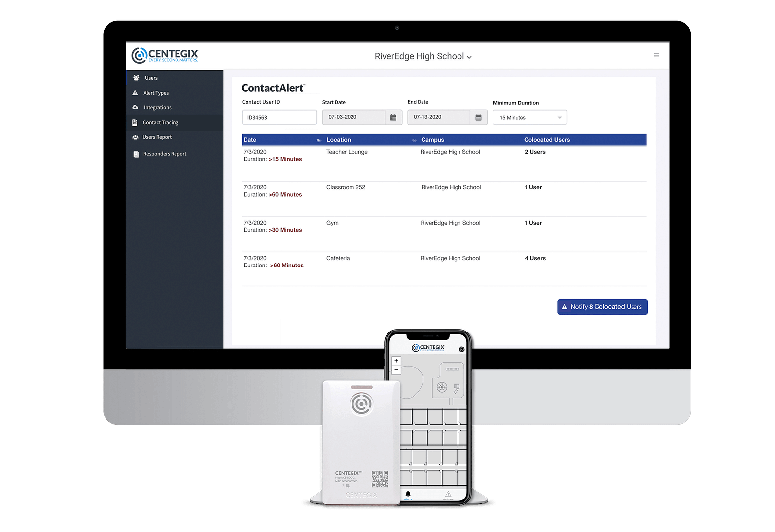Open Users in the sidebar
The width and height of the screenshot is (775, 532).
point(175,78)
